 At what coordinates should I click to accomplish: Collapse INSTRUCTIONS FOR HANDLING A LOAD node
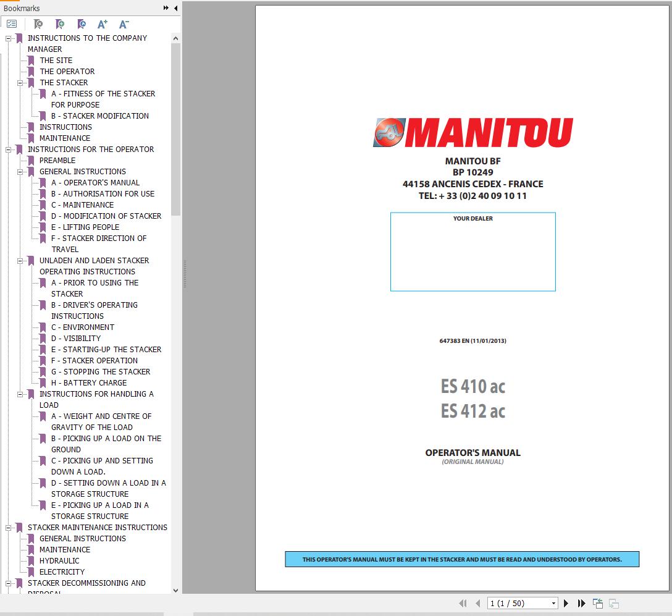20,394
